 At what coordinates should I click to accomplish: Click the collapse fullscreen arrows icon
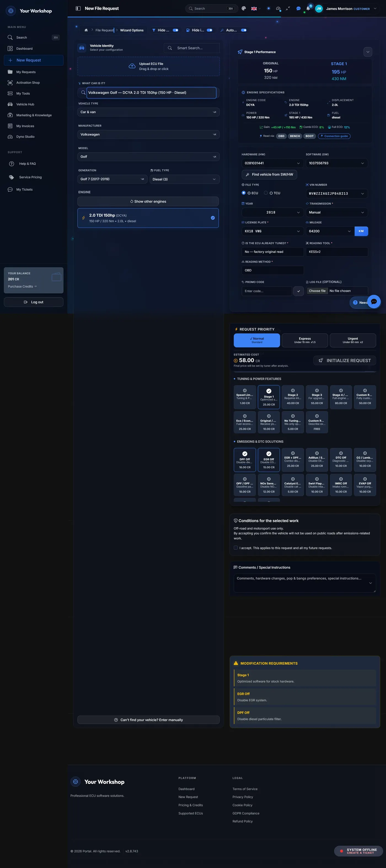(x=288, y=9)
